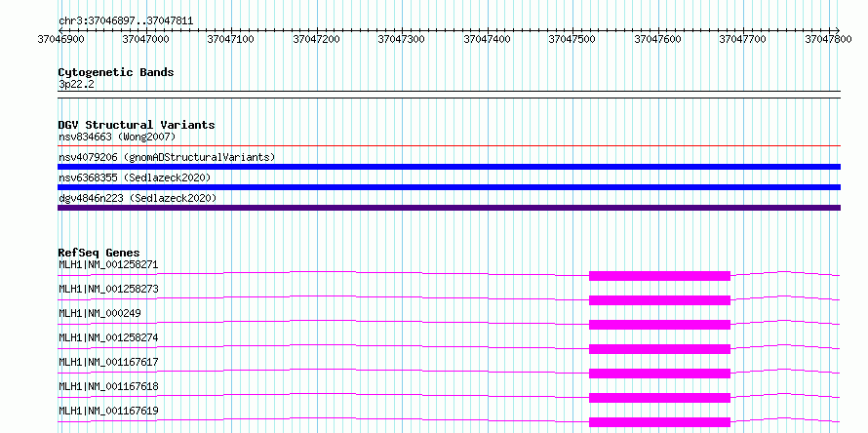Select ruler position 37047000
Viewport: 868px width, 433px height.
coord(146,39)
